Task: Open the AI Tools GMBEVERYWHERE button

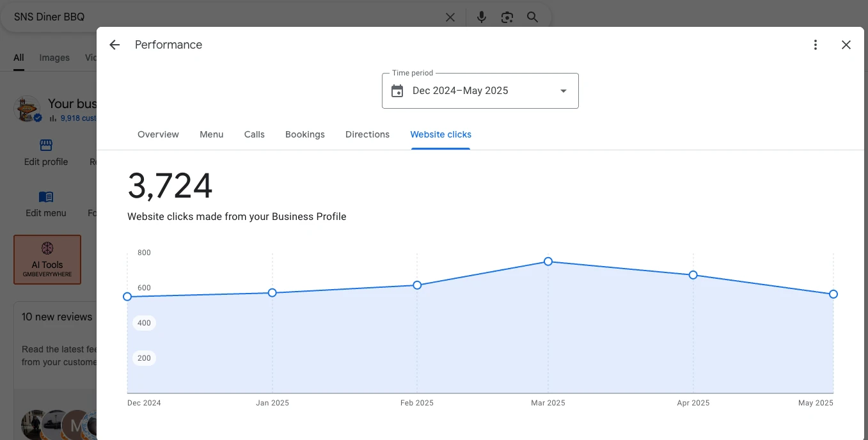Action: coord(47,260)
